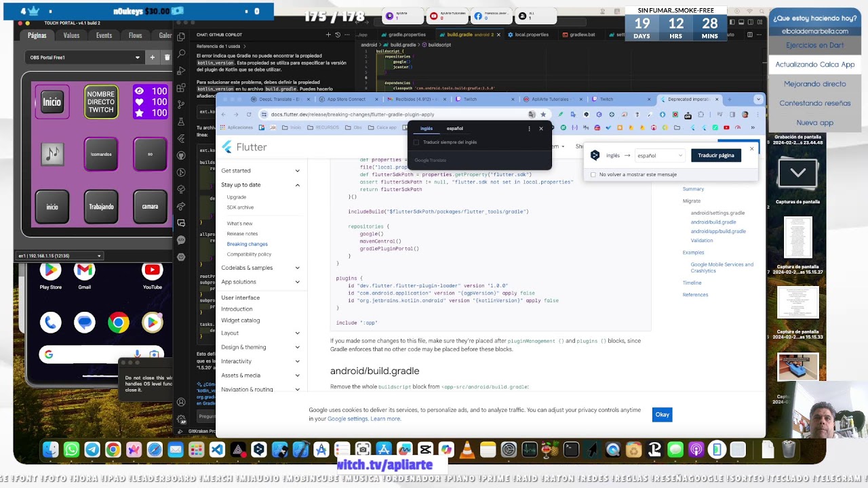
Task: Jump to android/settings.gradle in page contents
Action: click(717, 213)
